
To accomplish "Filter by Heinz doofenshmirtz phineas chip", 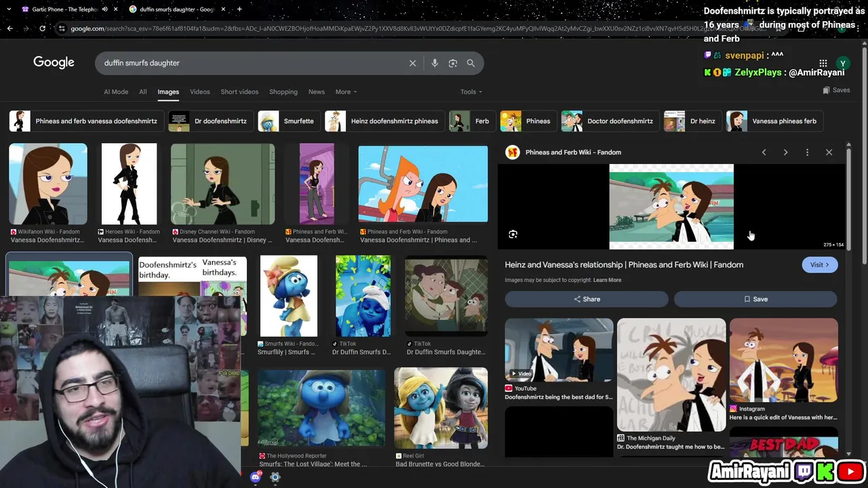I will [x=384, y=121].
